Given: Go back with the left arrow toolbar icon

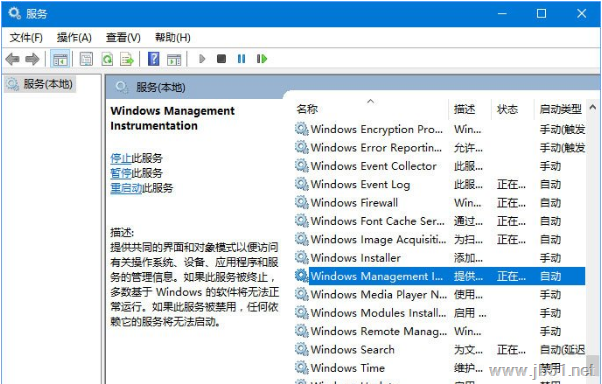Looking at the screenshot, I should tap(13, 59).
